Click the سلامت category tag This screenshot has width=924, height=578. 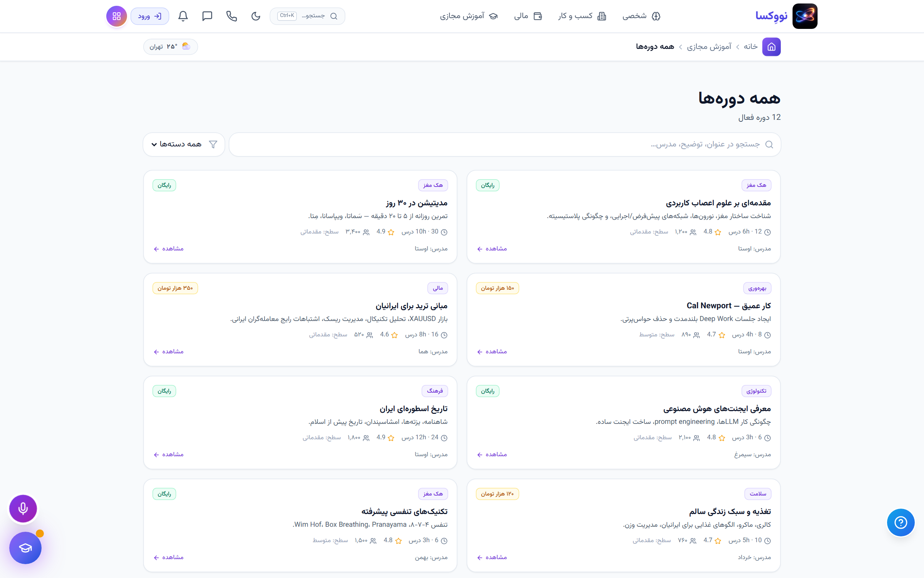pyautogui.click(x=758, y=494)
